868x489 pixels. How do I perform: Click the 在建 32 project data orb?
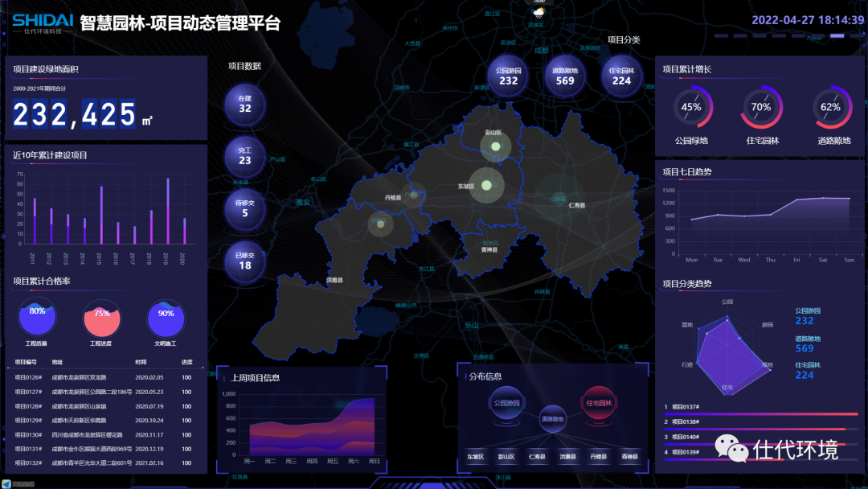coord(245,105)
